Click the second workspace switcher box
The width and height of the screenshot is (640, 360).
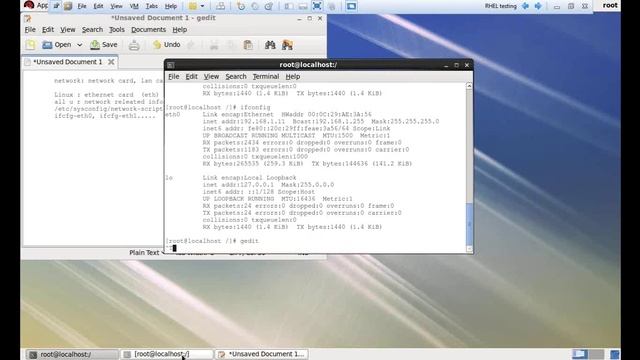click(x=596, y=354)
